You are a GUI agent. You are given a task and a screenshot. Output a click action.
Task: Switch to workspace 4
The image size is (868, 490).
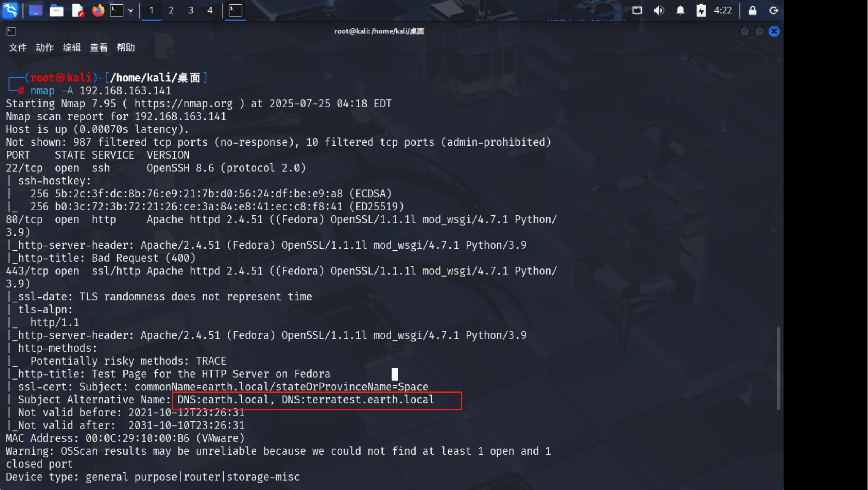click(x=210, y=10)
